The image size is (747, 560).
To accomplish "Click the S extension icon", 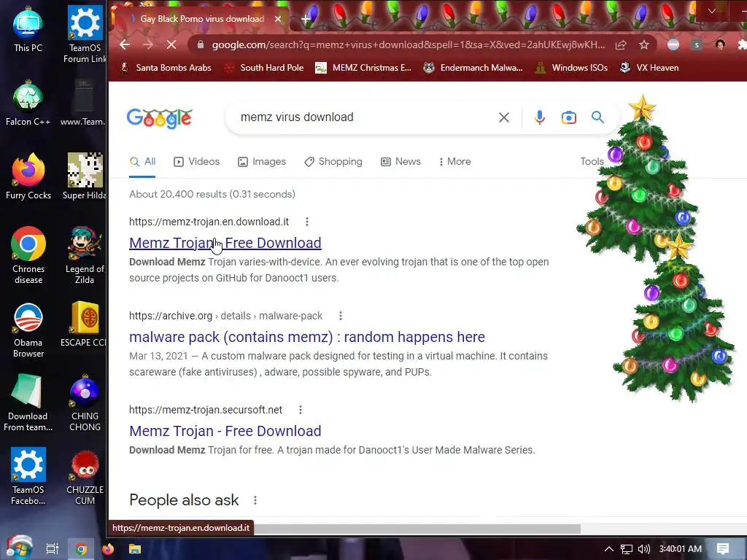I will [697, 44].
